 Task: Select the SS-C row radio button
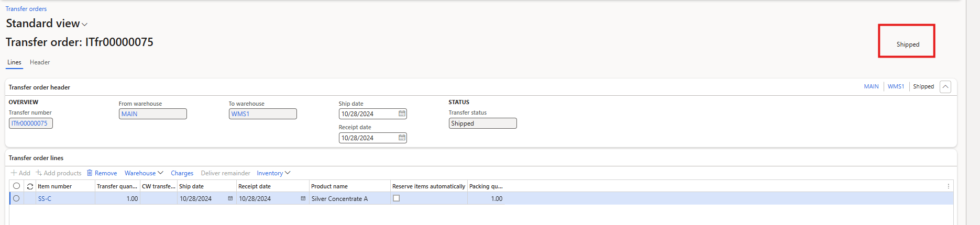click(16, 198)
